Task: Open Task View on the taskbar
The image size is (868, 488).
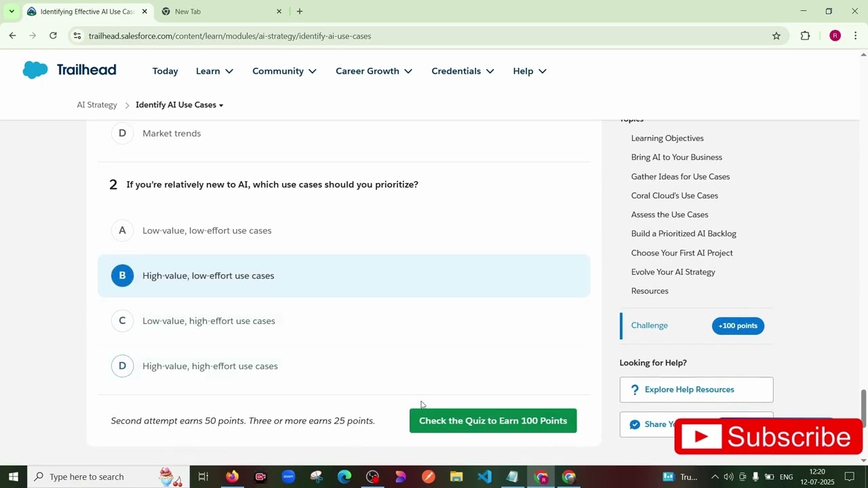Action: 203,477
